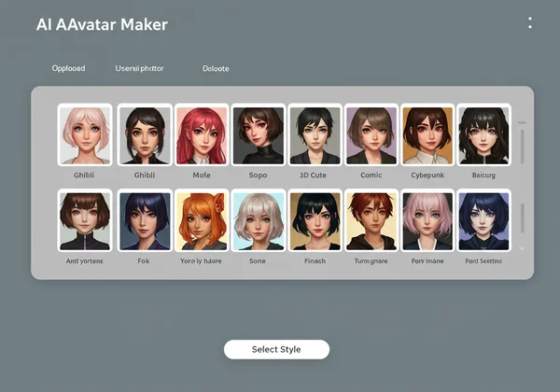Choose the Turm gnare avatar
560x392 pixels.
click(x=371, y=220)
